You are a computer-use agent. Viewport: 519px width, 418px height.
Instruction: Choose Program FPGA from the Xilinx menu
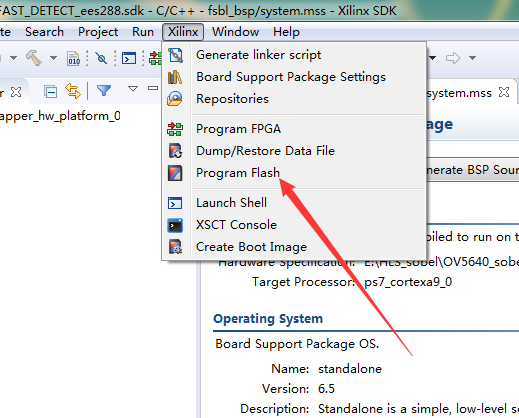(238, 129)
